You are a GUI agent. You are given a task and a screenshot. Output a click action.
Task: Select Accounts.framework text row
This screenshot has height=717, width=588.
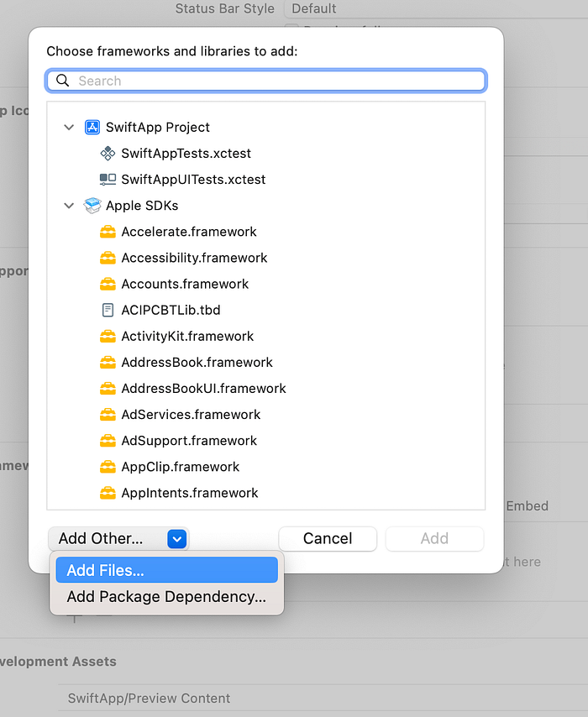186,284
